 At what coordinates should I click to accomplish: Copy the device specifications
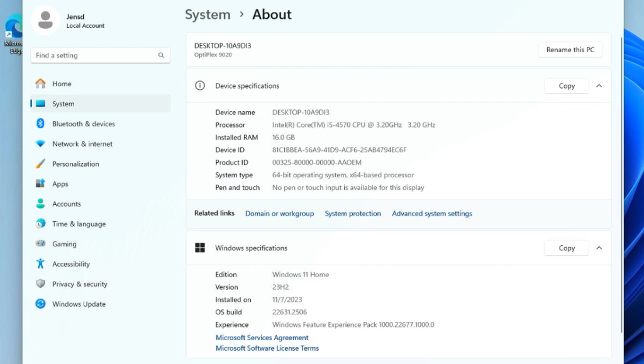(x=567, y=85)
